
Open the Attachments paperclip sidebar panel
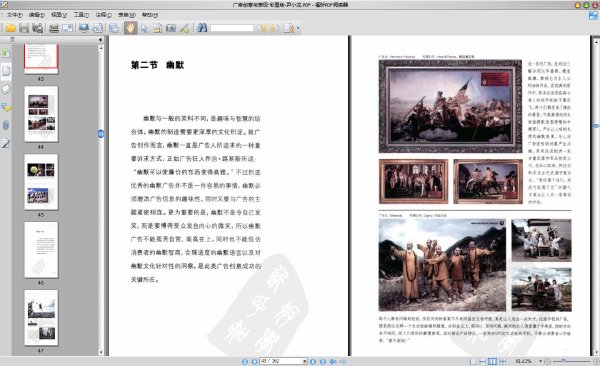click(x=6, y=125)
